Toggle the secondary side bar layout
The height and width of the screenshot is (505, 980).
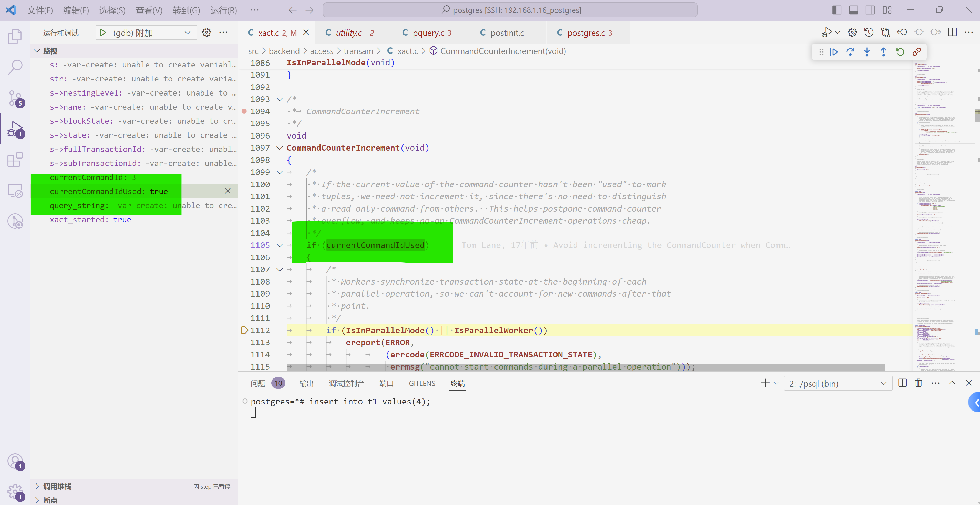[x=870, y=10]
